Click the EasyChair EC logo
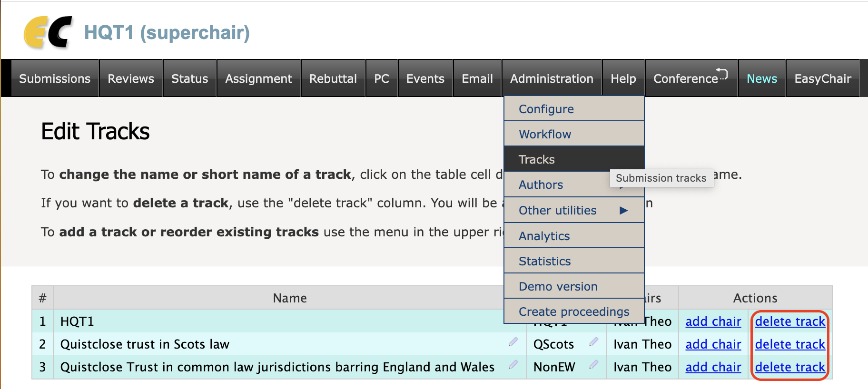Screen dimensions: 868x389 [x=48, y=32]
